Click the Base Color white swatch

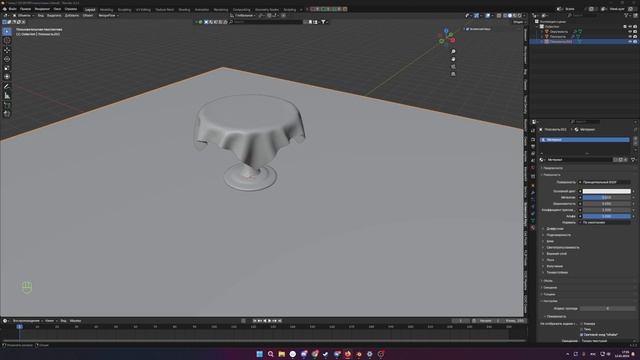(607, 191)
